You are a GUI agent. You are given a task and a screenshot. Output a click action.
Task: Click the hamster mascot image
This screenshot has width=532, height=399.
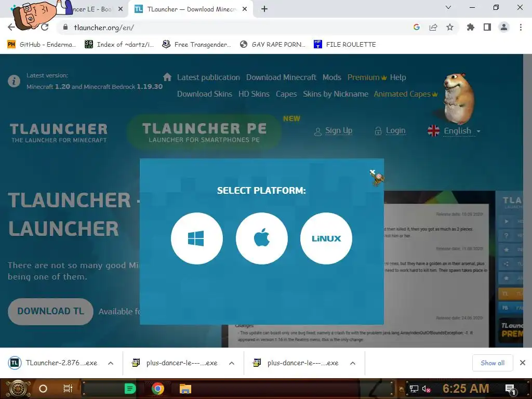[458, 99]
